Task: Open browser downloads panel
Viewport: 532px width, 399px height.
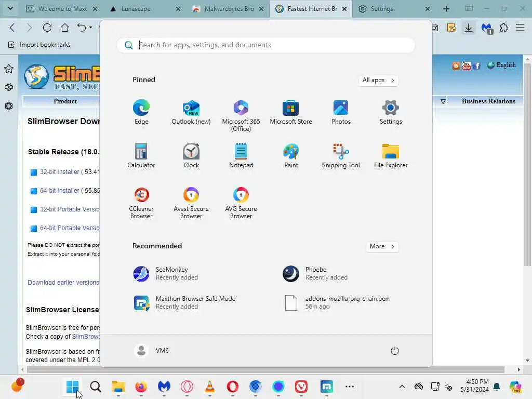Action: pyautogui.click(x=469, y=28)
